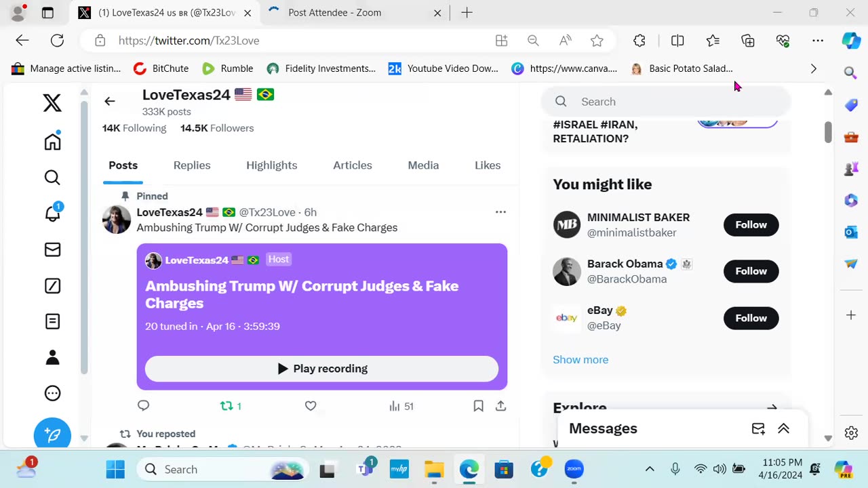Open Copilot in the Edge toolbar
Screen dimensions: 868x488
click(851, 41)
